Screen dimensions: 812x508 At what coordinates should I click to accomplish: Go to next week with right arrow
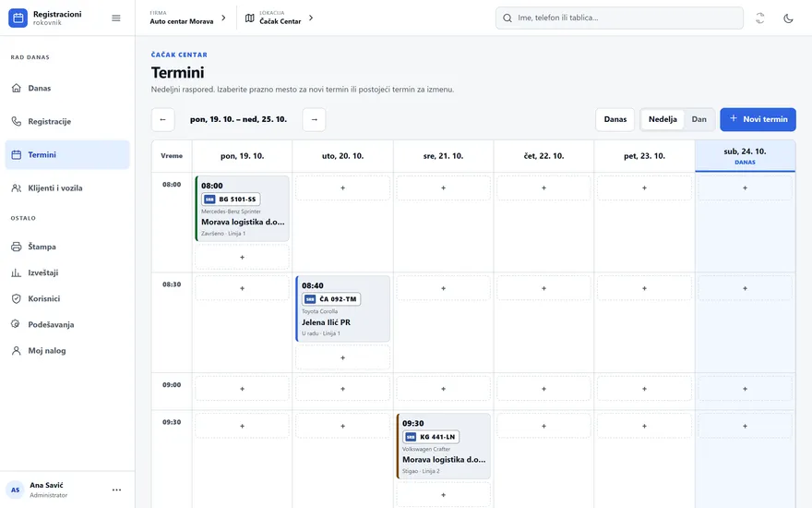point(314,120)
